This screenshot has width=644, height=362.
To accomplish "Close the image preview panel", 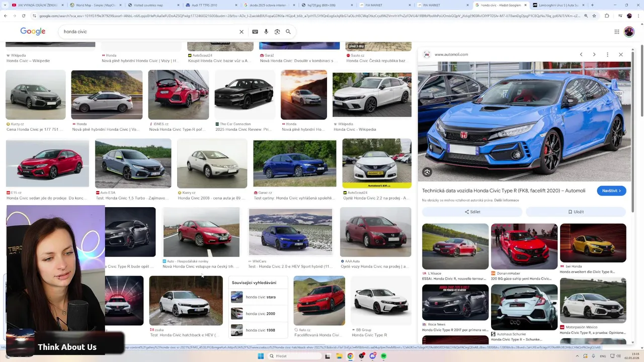I will (621, 54).
